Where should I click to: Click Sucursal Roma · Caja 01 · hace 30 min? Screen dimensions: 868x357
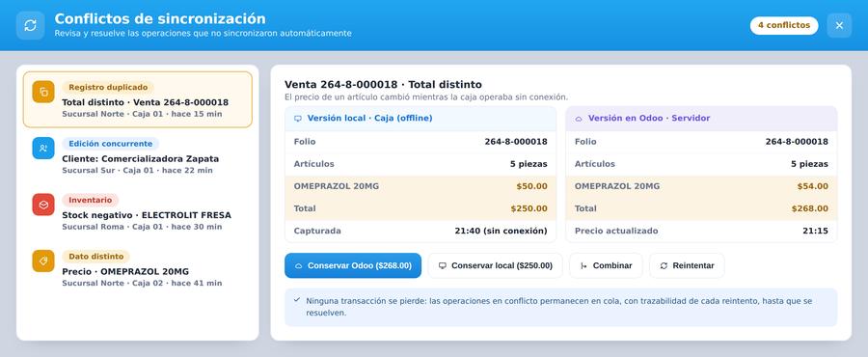pos(142,227)
